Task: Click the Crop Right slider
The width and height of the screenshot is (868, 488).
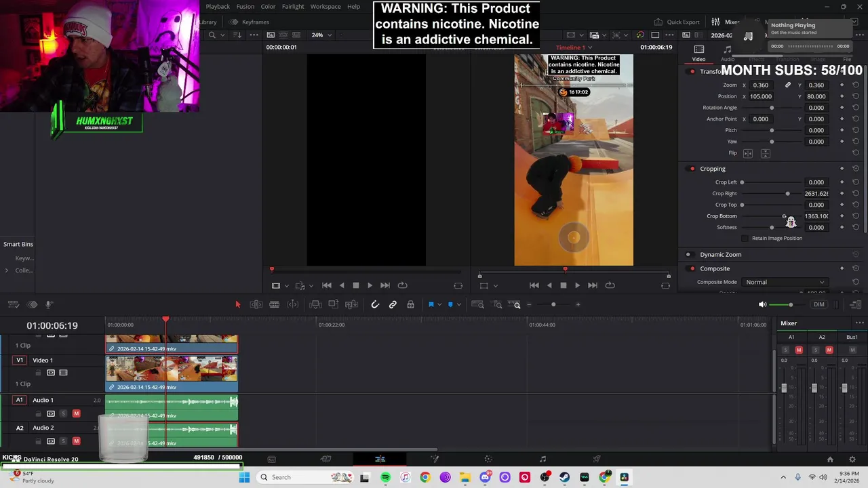Action: tap(772, 194)
